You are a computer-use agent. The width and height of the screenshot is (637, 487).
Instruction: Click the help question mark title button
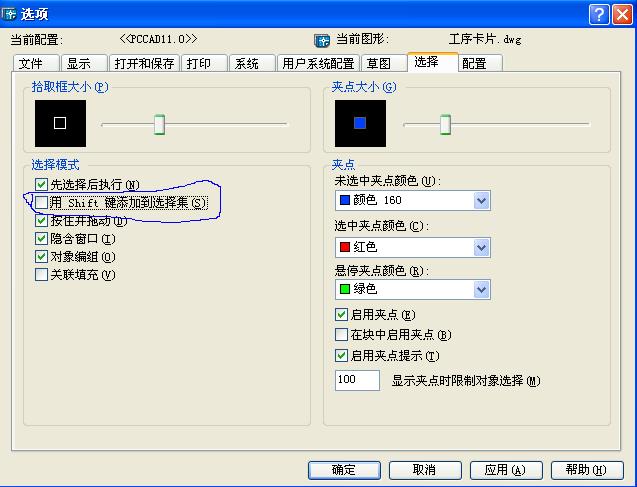(599, 15)
